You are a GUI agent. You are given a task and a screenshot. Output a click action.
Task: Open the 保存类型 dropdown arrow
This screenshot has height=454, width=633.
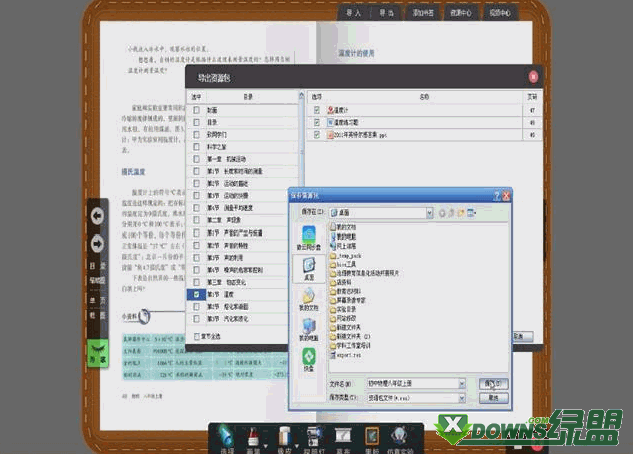462,398
